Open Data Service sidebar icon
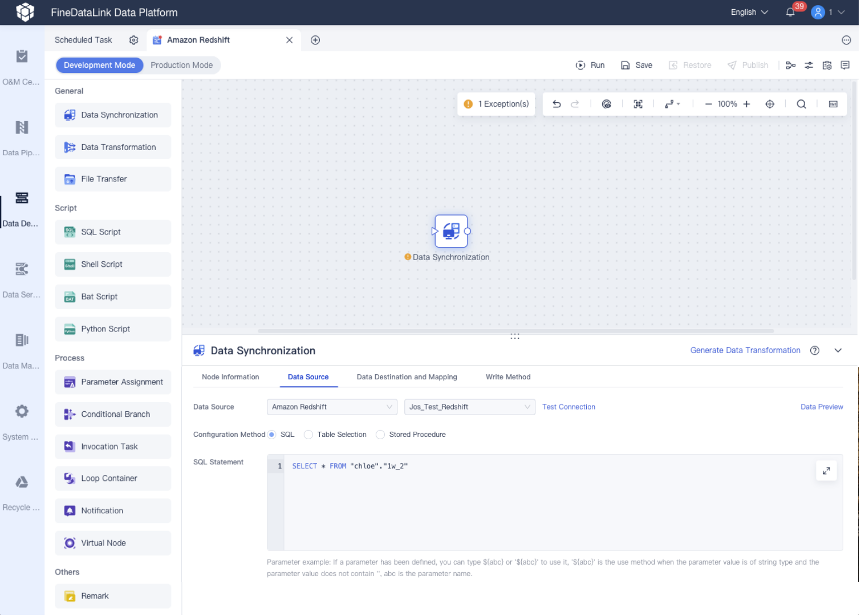Viewport: 861px width, 616px height. click(x=22, y=269)
